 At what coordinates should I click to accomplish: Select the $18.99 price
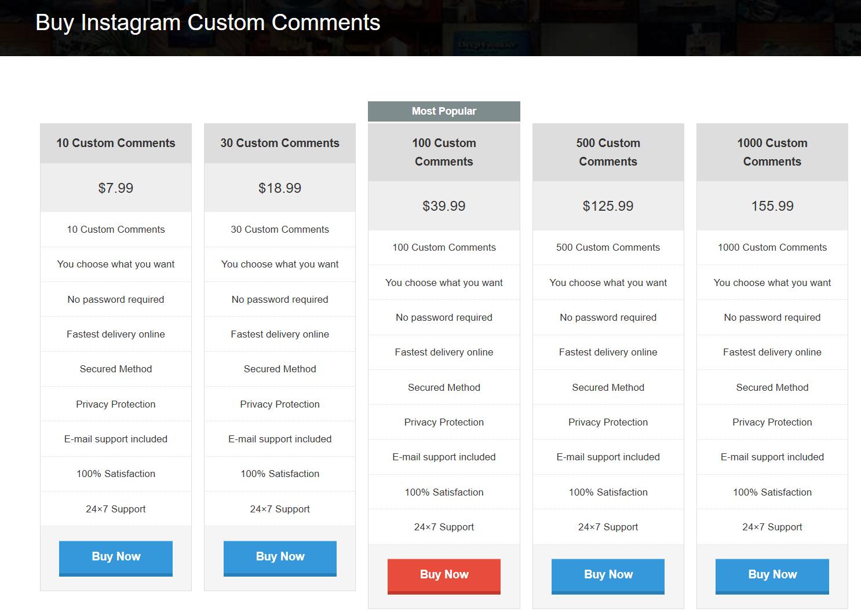pyautogui.click(x=280, y=188)
